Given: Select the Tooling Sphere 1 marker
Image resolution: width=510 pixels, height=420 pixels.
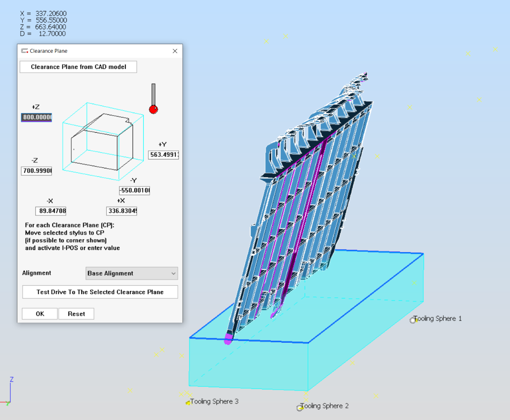Looking at the screenshot, I should (413, 320).
